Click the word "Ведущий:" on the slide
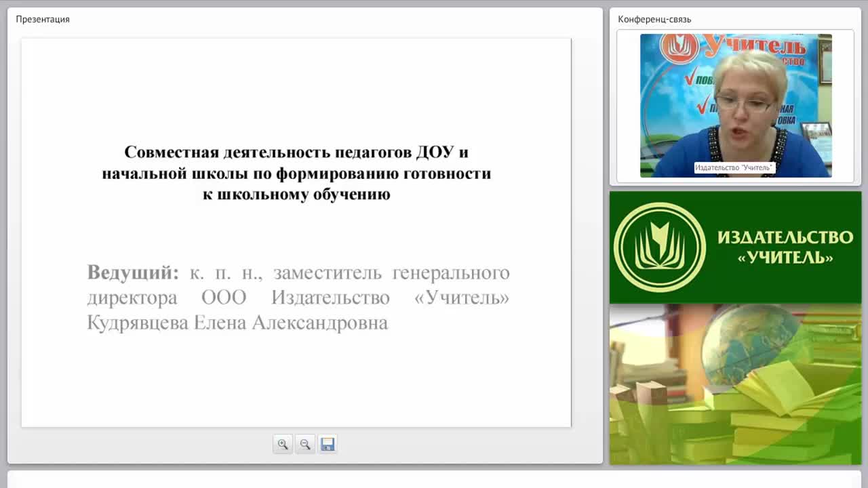This screenshot has width=868, height=488. [133, 272]
